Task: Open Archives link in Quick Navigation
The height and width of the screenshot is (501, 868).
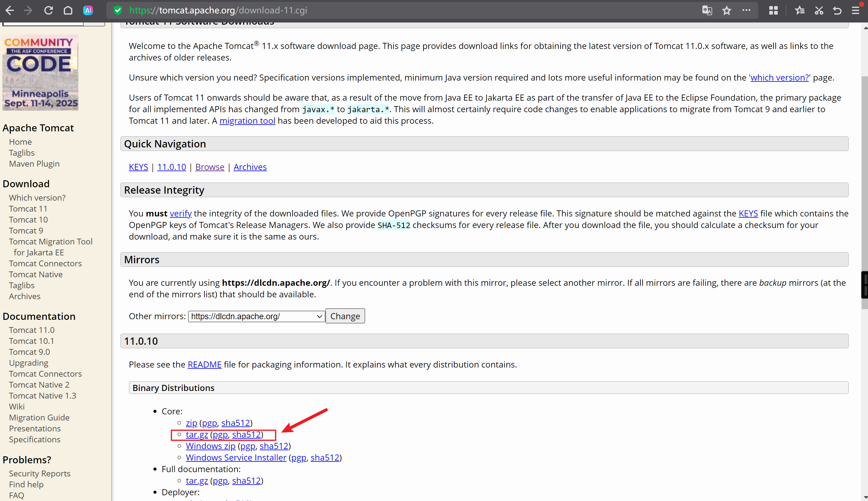Action: (x=250, y=167)
